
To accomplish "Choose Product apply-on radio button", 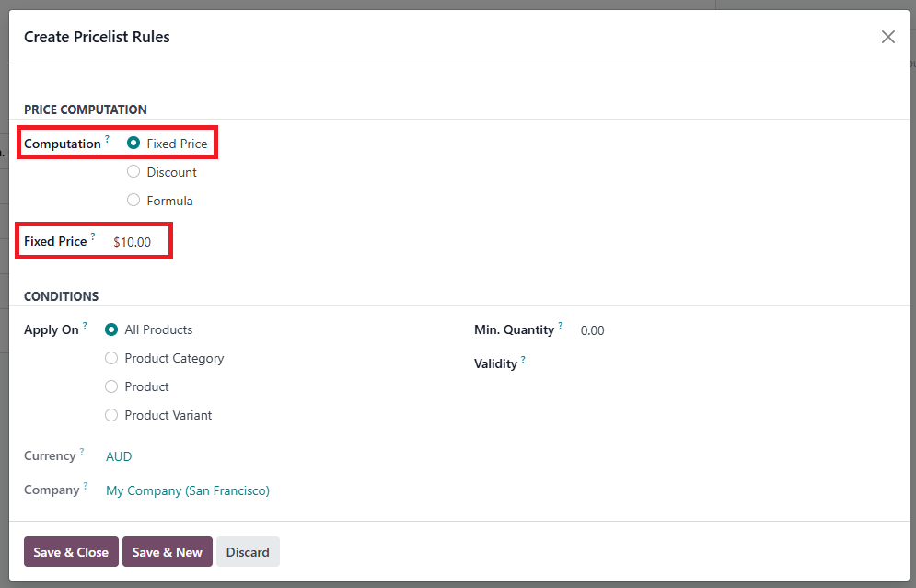I will click(x=112, y=386).
